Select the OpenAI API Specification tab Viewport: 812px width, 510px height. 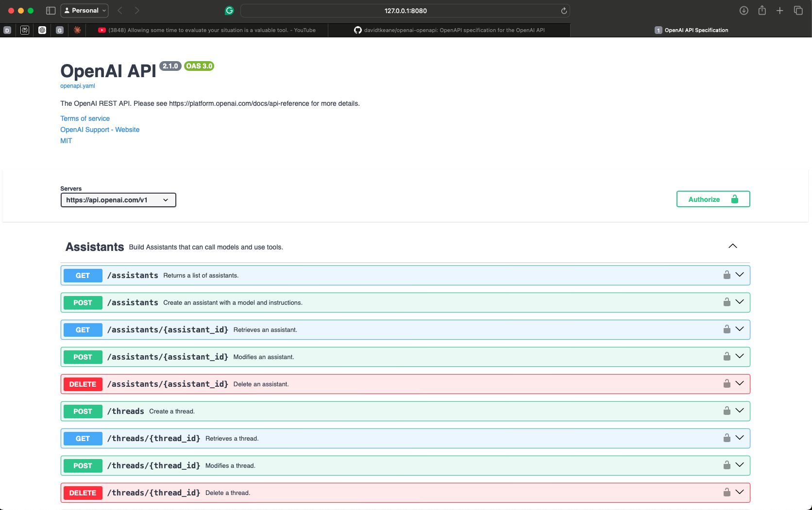[691, 30]
